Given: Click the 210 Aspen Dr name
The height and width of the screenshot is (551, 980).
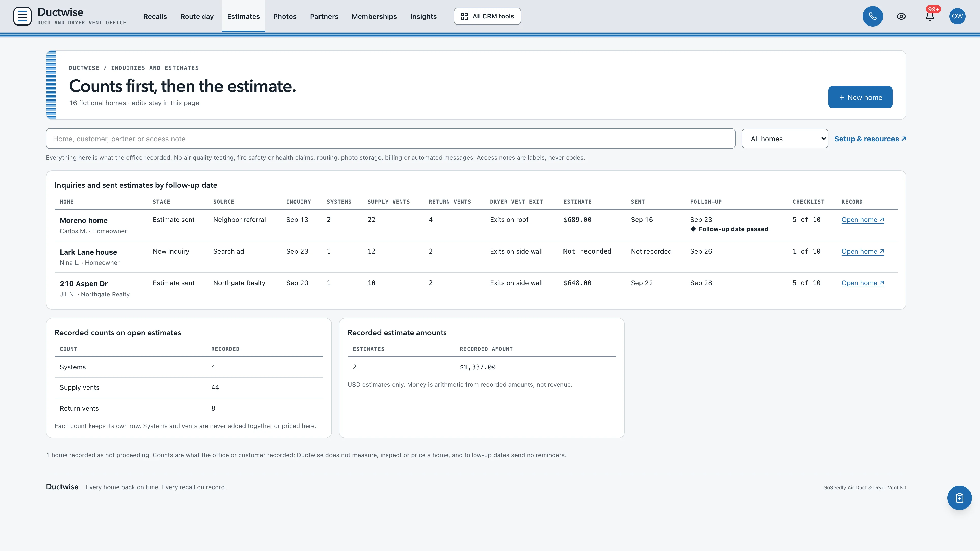Looking at the screenshot, I should (x=84, y=284).
